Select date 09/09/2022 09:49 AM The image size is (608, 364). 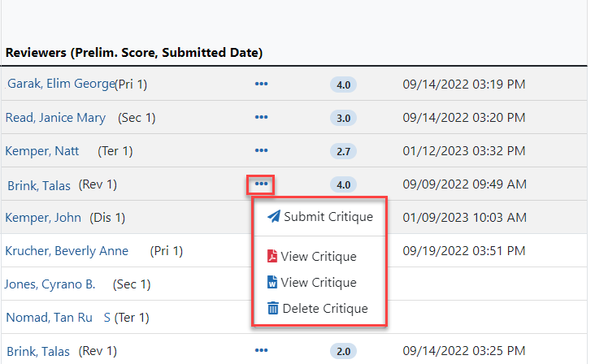click(464, 184)
